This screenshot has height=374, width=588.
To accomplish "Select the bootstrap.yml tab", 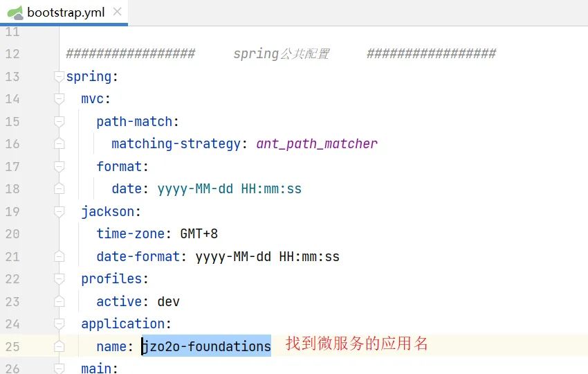I will (66, 12).
